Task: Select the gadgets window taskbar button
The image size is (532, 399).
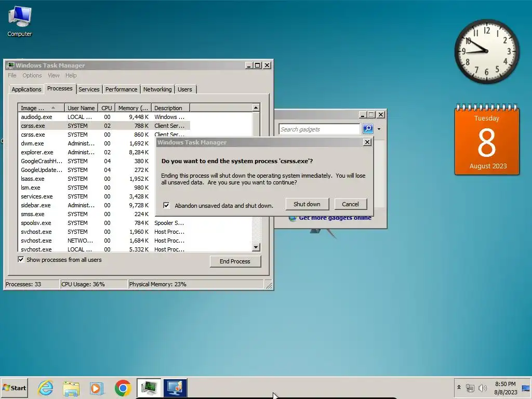Action: coord(175,388)
